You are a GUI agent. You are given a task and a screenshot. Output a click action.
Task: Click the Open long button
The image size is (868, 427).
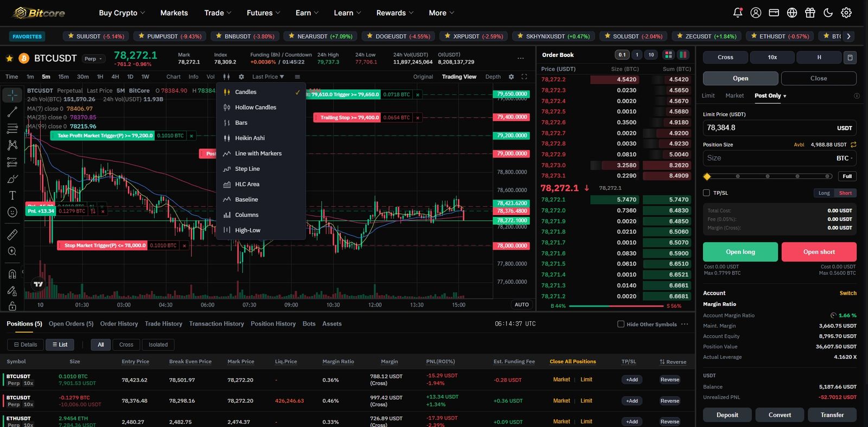741,252
